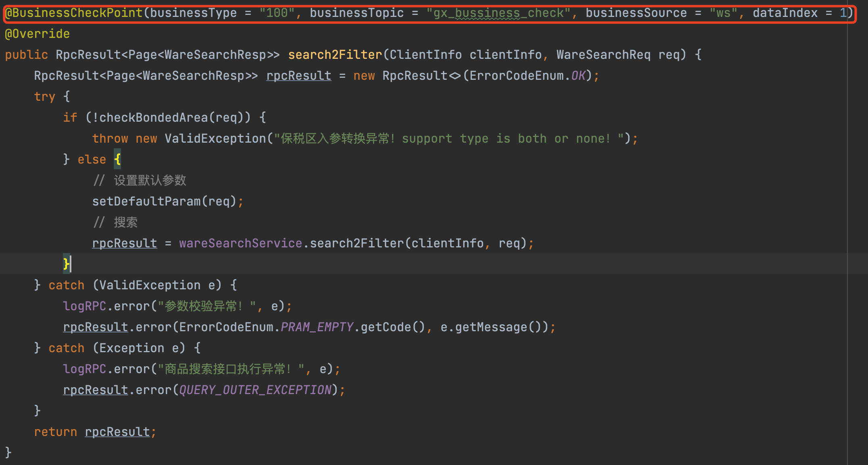Click the PRAM_EMPTY enum constant

(317, 327)
